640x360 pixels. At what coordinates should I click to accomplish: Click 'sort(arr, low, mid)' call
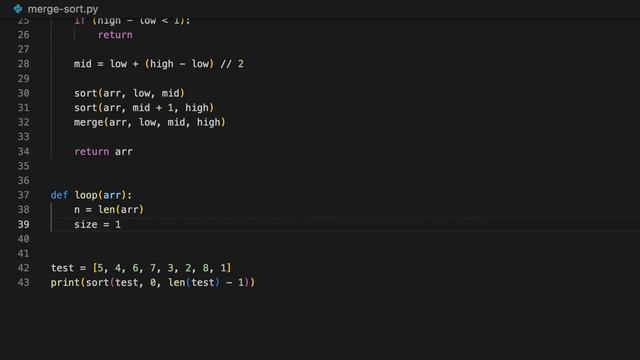tap(129, 93)
